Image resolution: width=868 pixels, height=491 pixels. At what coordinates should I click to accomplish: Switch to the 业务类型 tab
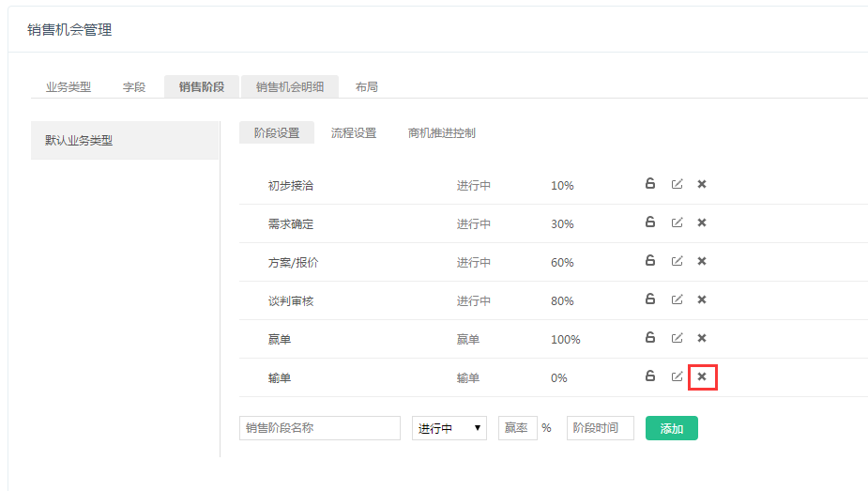coord(69,87)
